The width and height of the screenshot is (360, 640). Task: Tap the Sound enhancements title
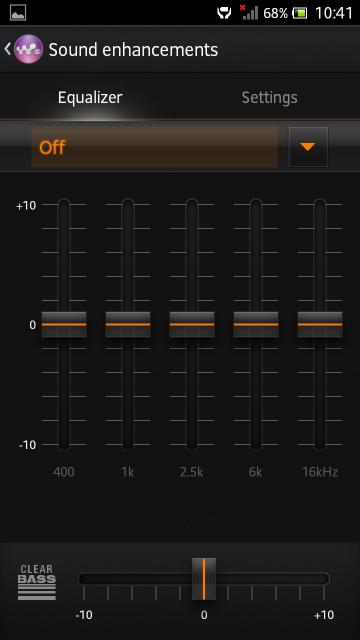click(x=133, y=50)
